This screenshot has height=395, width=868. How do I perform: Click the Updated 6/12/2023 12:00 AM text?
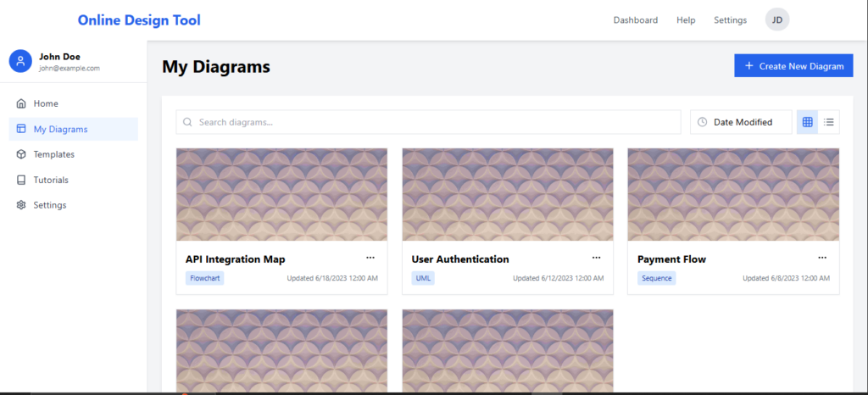click(558, 278)
